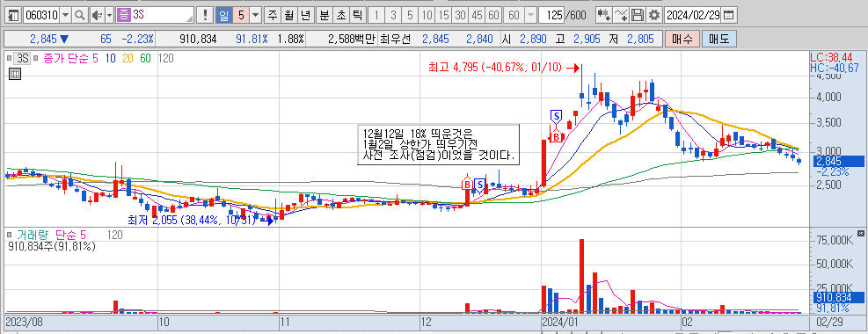Click the 20-day moving average legend value

click(128, 58)
